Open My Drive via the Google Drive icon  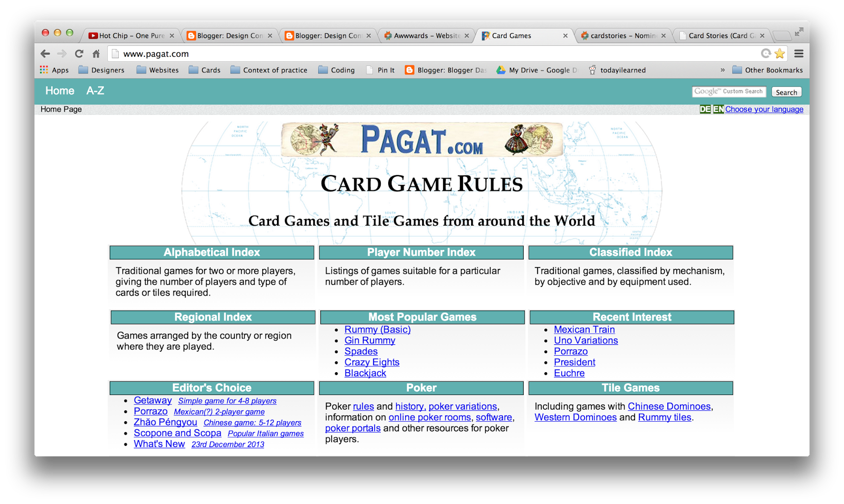pyautogui.click(x=501, y=70)
